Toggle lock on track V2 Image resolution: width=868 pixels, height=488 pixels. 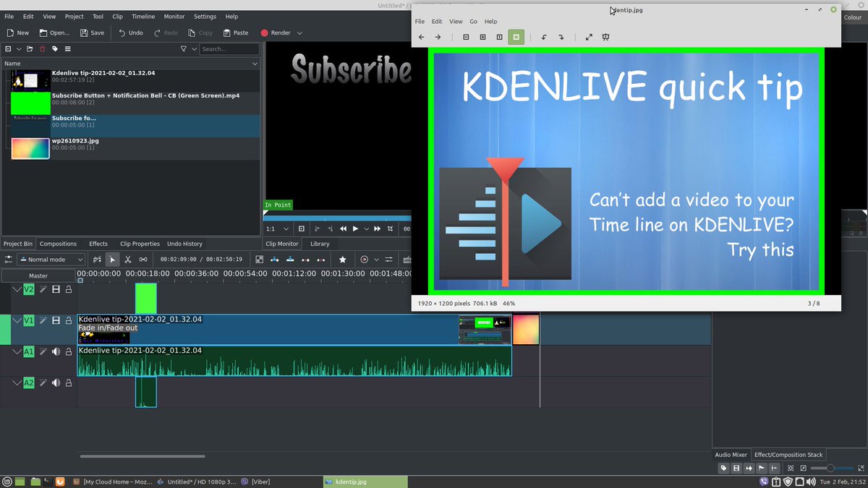click(69, 289)
